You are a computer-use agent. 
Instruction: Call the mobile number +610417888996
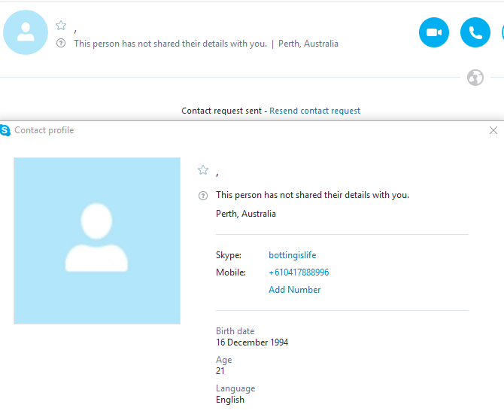[299, 272]
